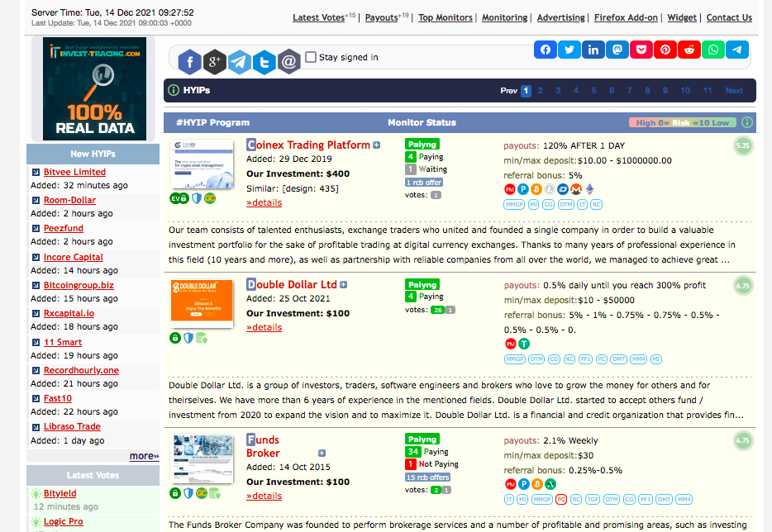Open the Top Monitors menu link
772x532 pixels.
pyautogui.click(x=445, y=17)
